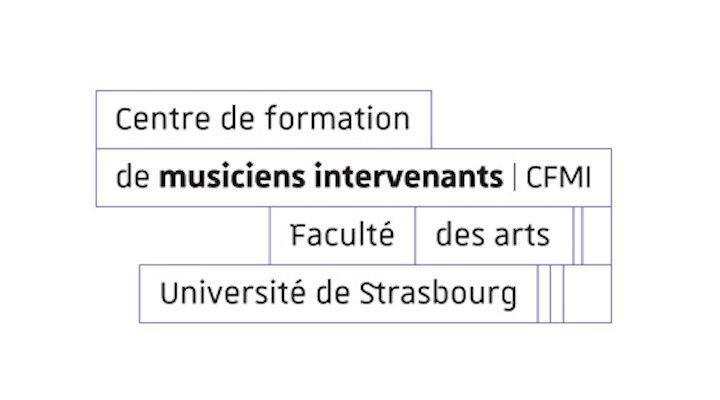This screenshot has width=720, height=400.
Task: Click the word 'formation' in the top box
Action: (338, 118)
